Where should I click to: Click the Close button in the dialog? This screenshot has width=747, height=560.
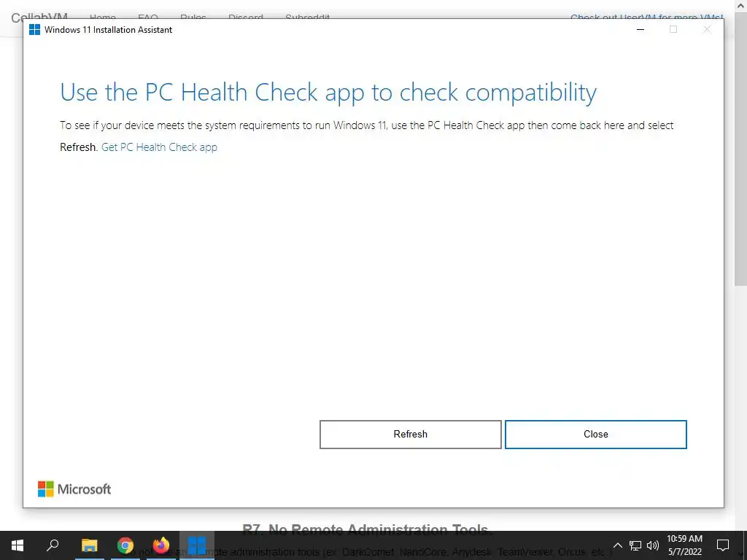pyautogui.click(x=595, y=435)
